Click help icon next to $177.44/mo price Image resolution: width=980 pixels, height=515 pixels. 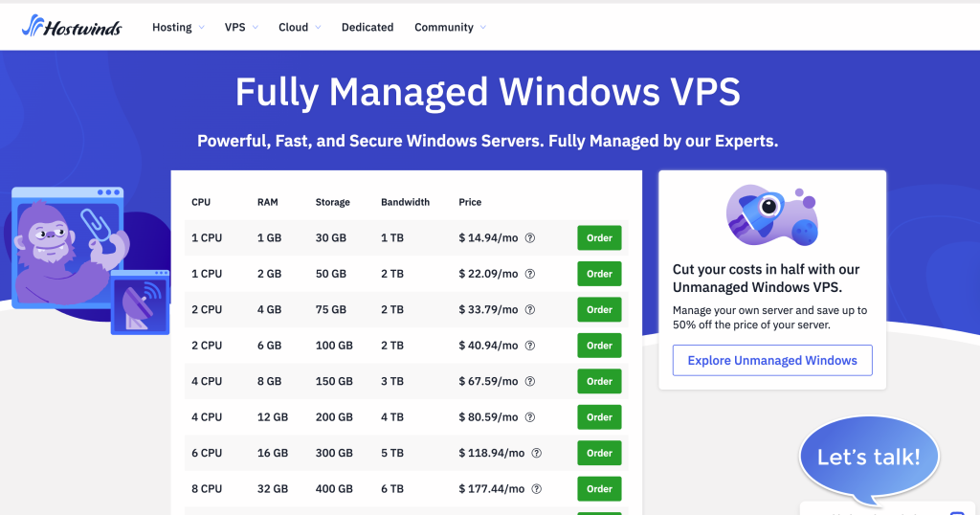(536, 488)
